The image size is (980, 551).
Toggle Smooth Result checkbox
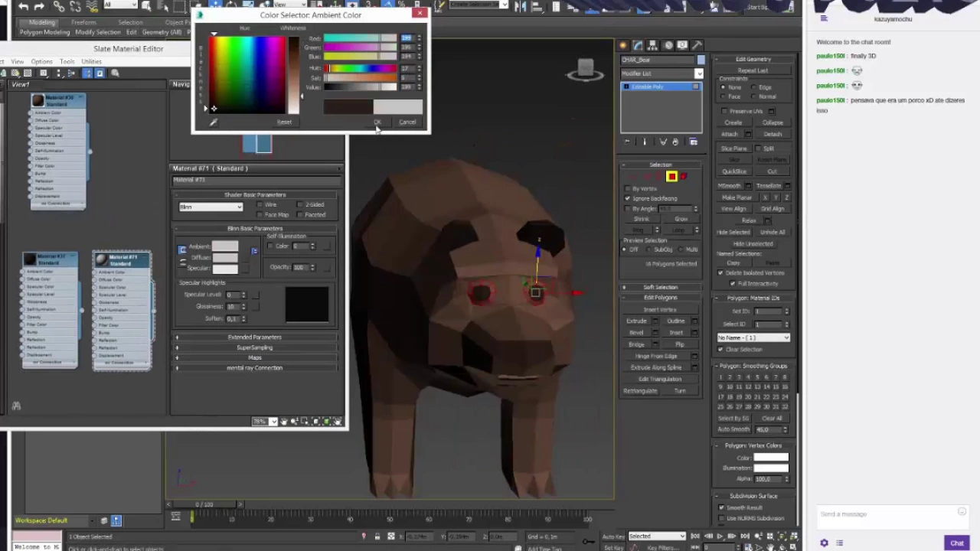tap(721, 507)
